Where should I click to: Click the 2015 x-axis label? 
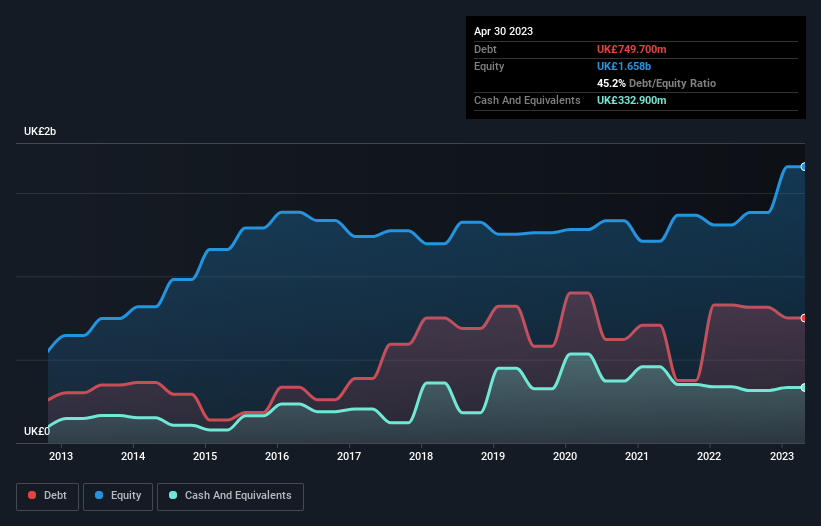[x=205, y=456]
